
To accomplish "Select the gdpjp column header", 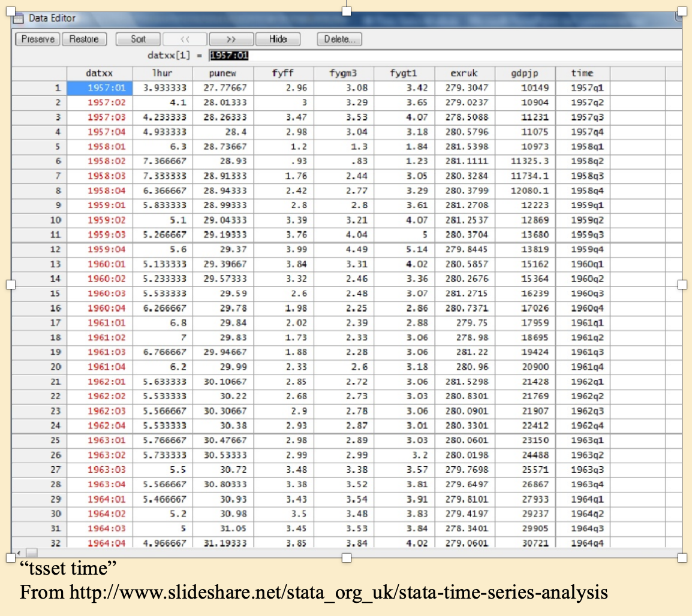I will [525, 73].
